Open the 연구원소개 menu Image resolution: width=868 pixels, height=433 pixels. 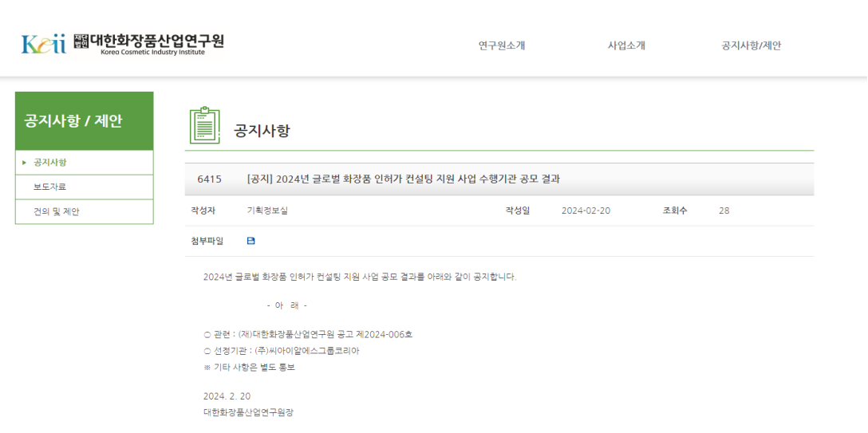click(501, 45)
